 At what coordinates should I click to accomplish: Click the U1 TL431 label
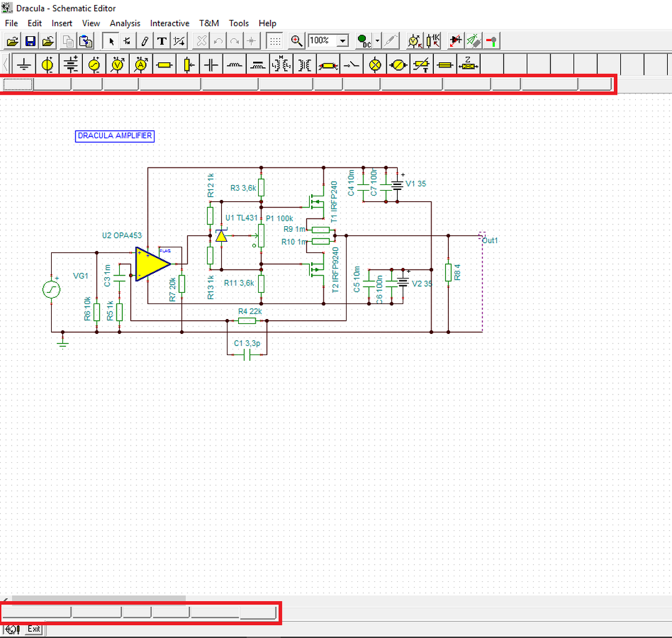click(x=242, y=217)
